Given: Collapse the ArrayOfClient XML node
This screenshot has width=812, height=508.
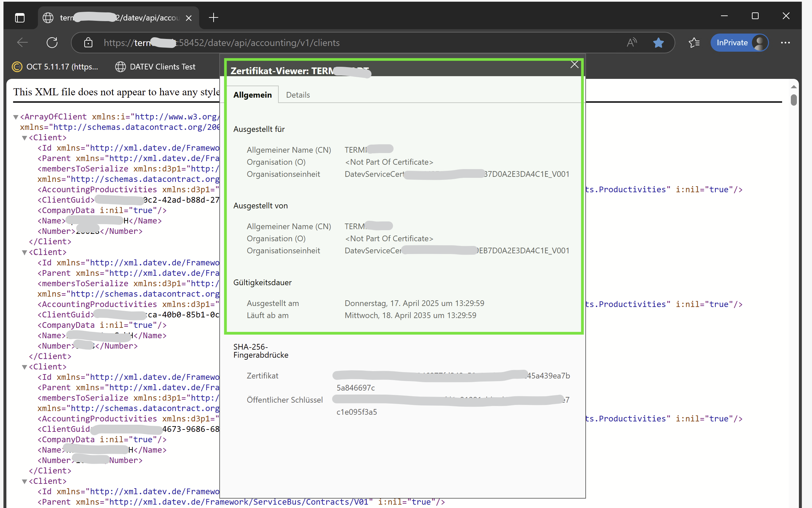Looking at the screenshot, I should click(x=15, y=117).
